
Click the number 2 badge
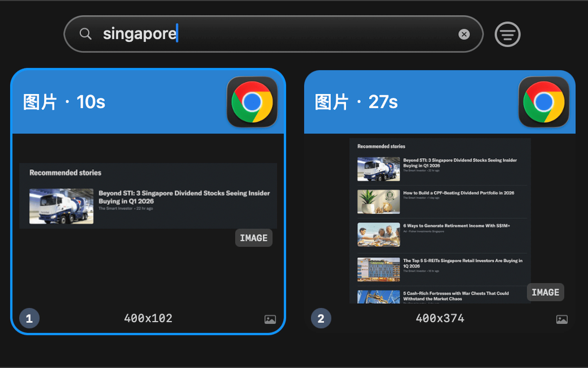click(x=321, y=318)
